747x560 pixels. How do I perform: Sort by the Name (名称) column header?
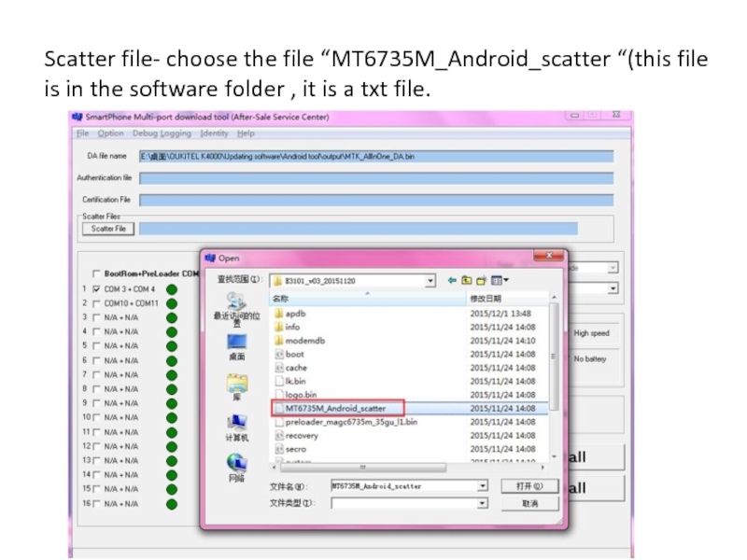(x=368, y=299)
